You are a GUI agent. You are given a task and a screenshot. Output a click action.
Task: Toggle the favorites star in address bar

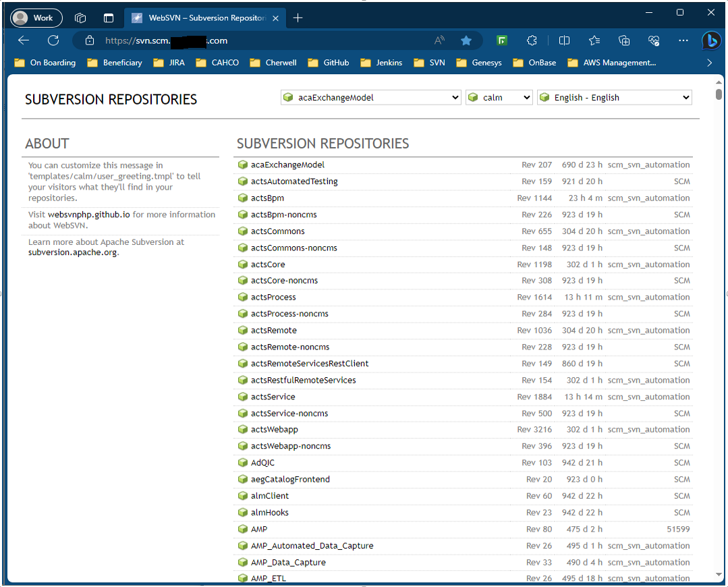tap(466, 40)
